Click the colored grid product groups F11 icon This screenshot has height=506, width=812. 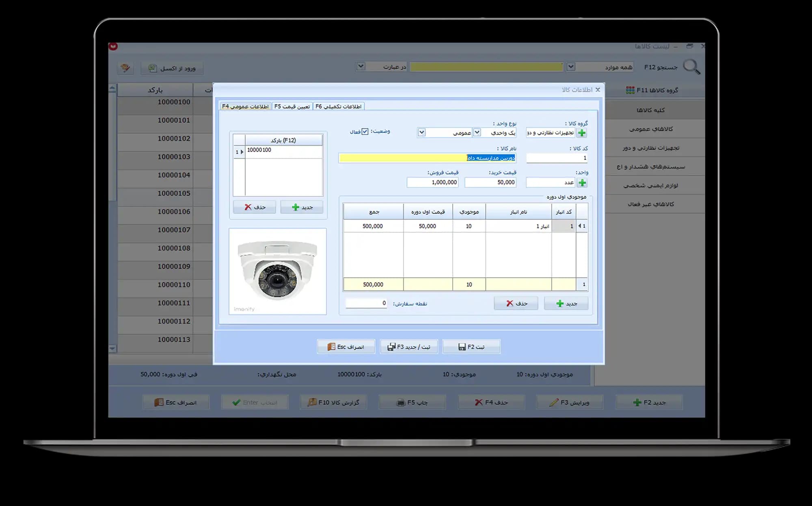(630, 90)
